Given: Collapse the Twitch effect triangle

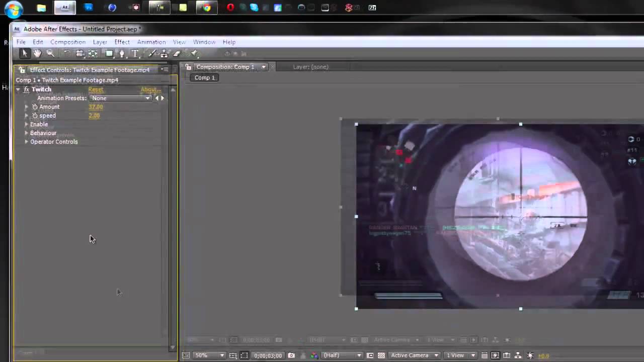Looking at the screenshot, I should click(18, 89).
